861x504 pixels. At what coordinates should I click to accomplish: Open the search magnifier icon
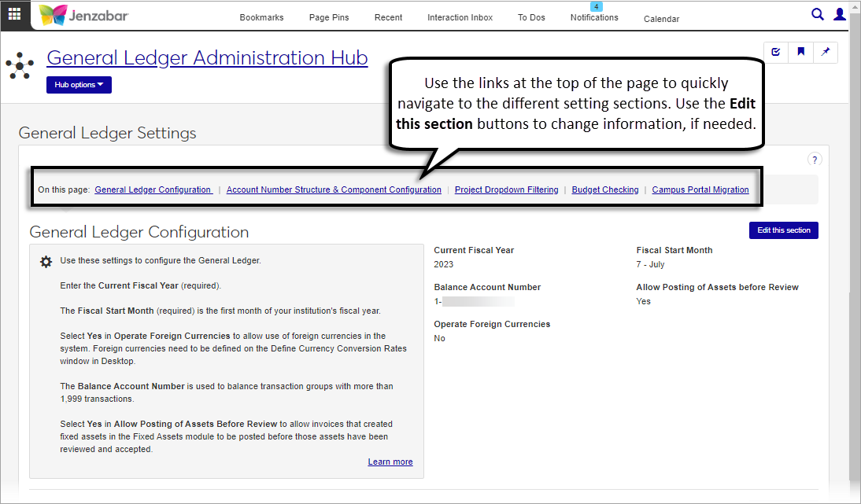(818, 14)
